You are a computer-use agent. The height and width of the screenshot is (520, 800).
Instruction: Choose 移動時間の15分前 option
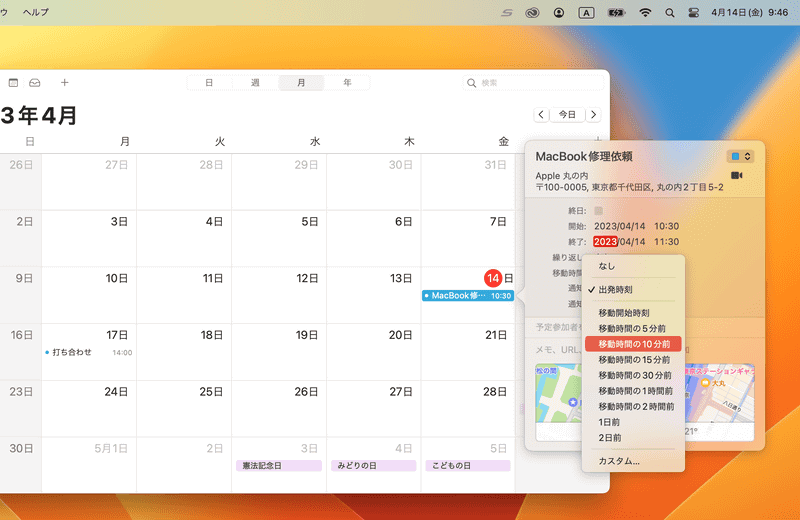point(633,360)
